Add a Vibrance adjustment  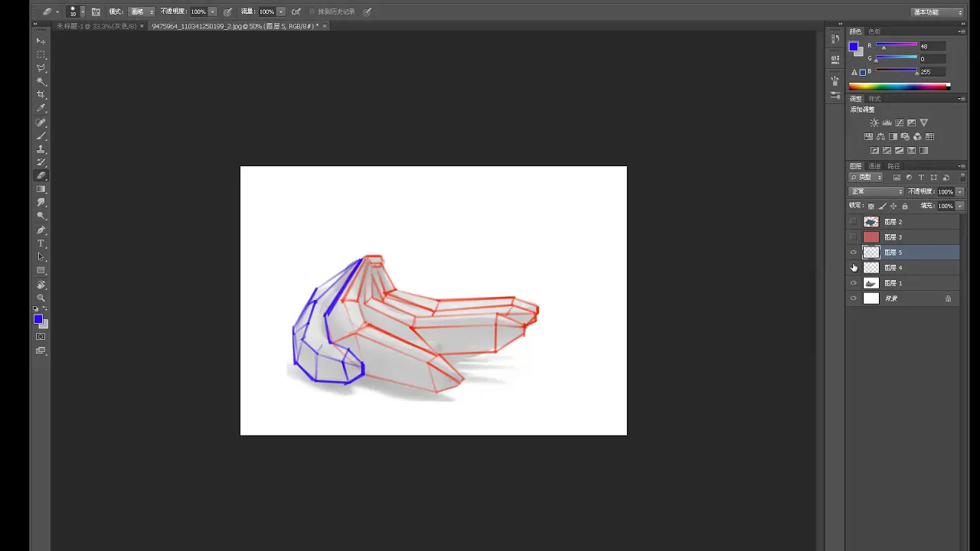[924, 122]
